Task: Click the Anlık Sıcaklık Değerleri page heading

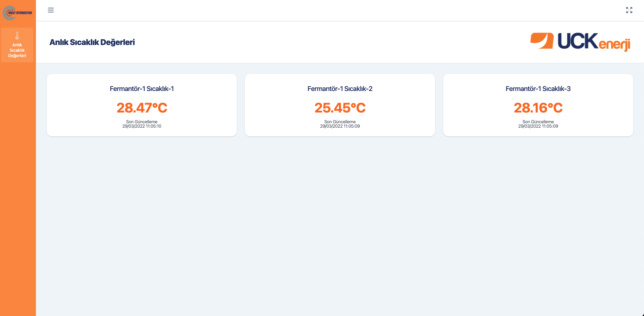Action: pyautogui.click(x=92, y=42)
